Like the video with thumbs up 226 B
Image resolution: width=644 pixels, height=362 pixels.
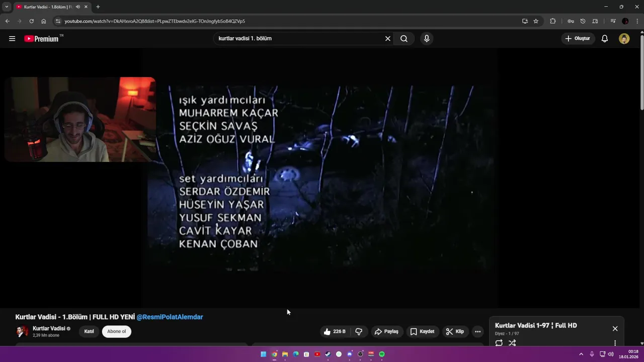click(335, 331)
